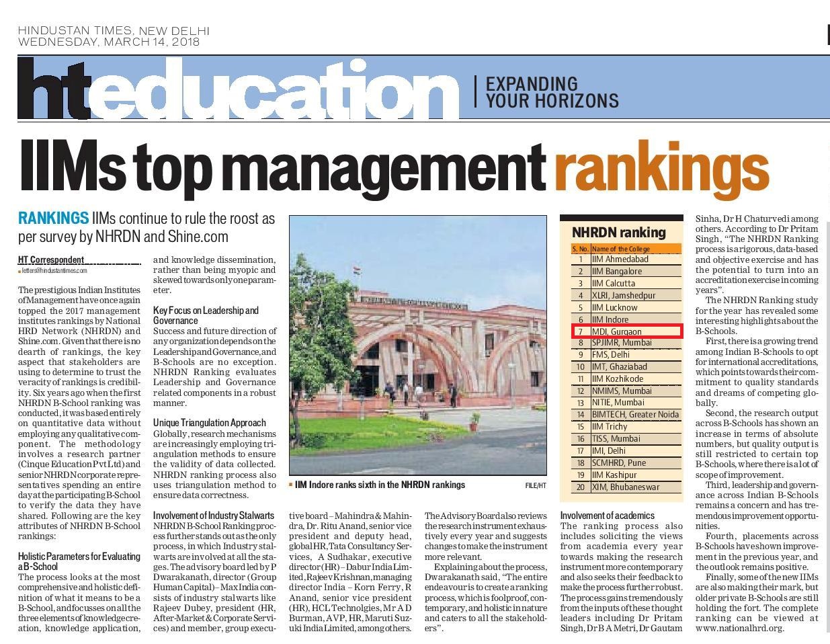Screen dimensions: 830x644
Task: Select the 'TISS, Mumbai' ranking row
Action: [626, 438]
